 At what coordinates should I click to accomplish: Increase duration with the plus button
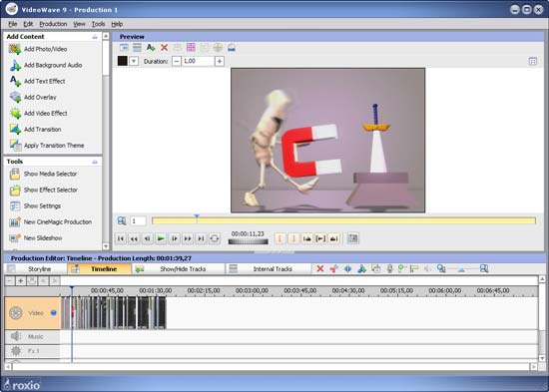tap(220, 61)
